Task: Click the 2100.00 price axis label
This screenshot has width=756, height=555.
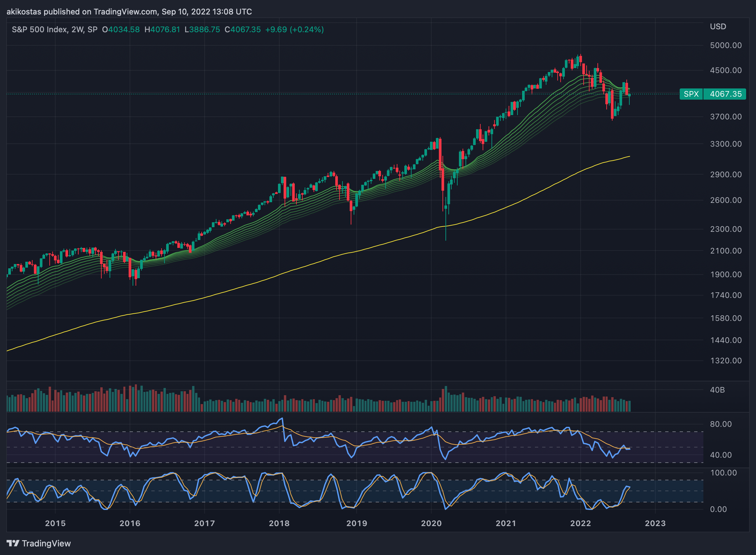Action: click(x=726, y=251)
